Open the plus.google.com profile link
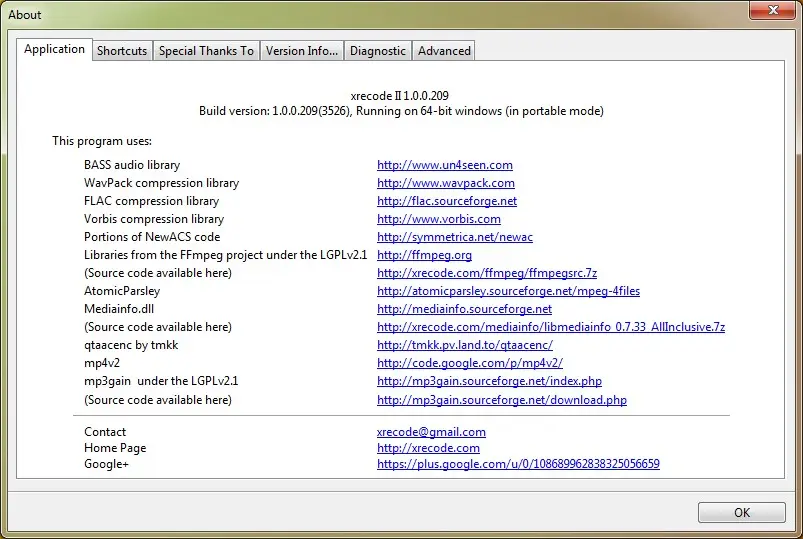803x539 pixels. pyautogui.click(x=518, y=464)
